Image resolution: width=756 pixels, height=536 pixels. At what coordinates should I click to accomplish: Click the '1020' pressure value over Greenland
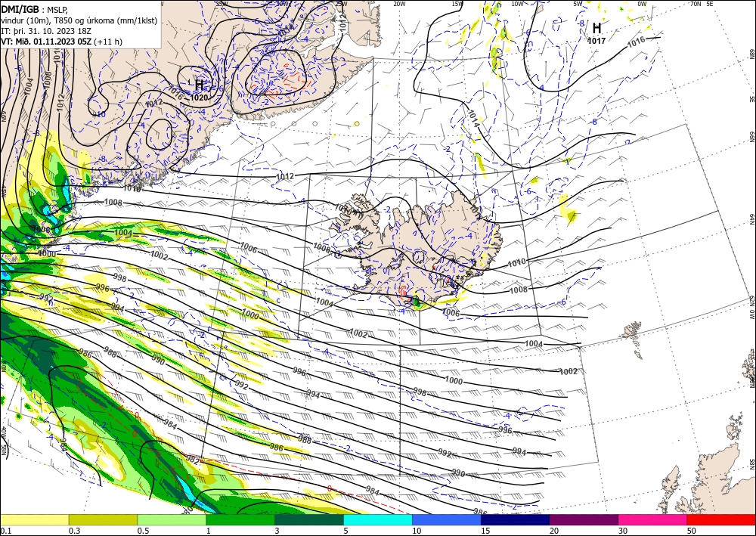[199, 98]
